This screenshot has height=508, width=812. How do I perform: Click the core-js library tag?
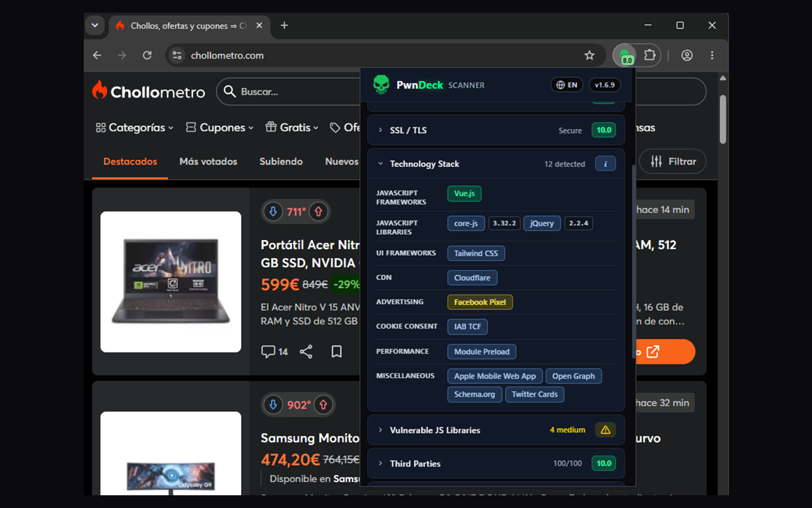click(466, 224)
